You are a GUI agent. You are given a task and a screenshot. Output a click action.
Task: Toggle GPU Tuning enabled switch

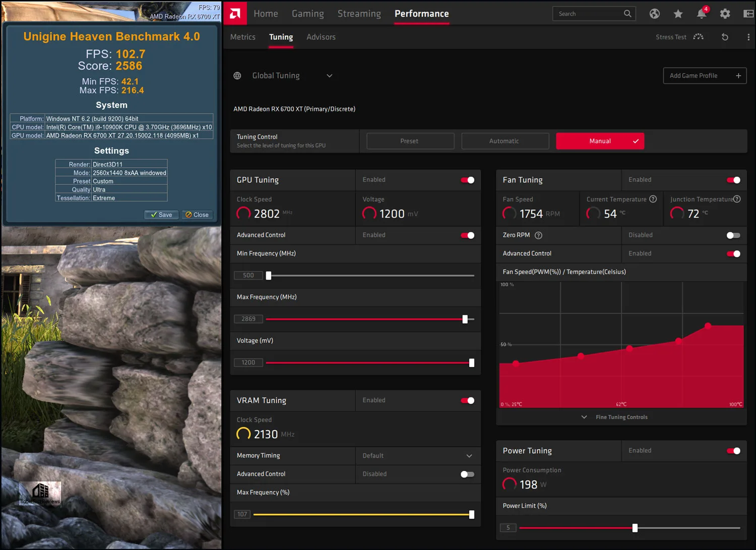[468, 180]
